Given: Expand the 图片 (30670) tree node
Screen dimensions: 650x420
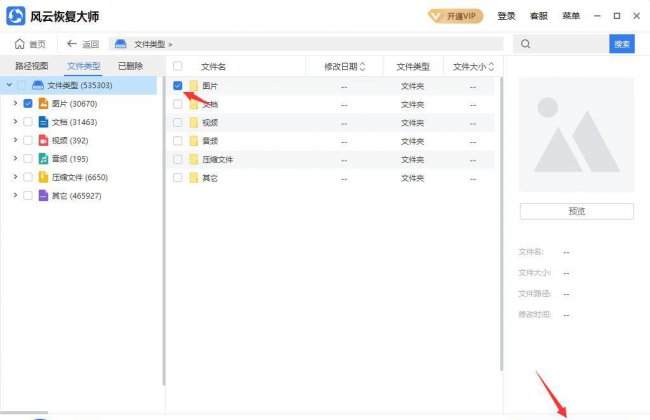Looking at the screenshot, I should click(15, 103).
